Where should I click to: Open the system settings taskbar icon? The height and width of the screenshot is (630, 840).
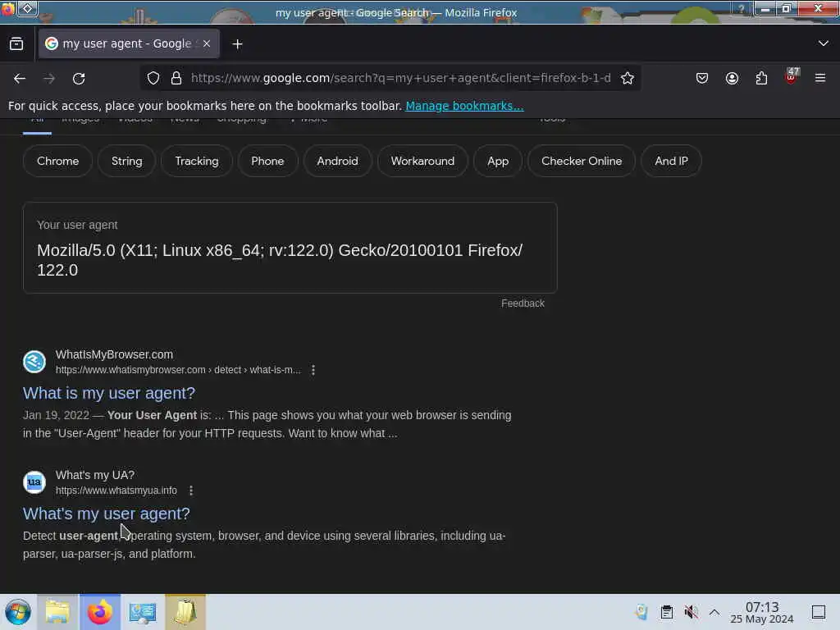(x=143, y=612)
